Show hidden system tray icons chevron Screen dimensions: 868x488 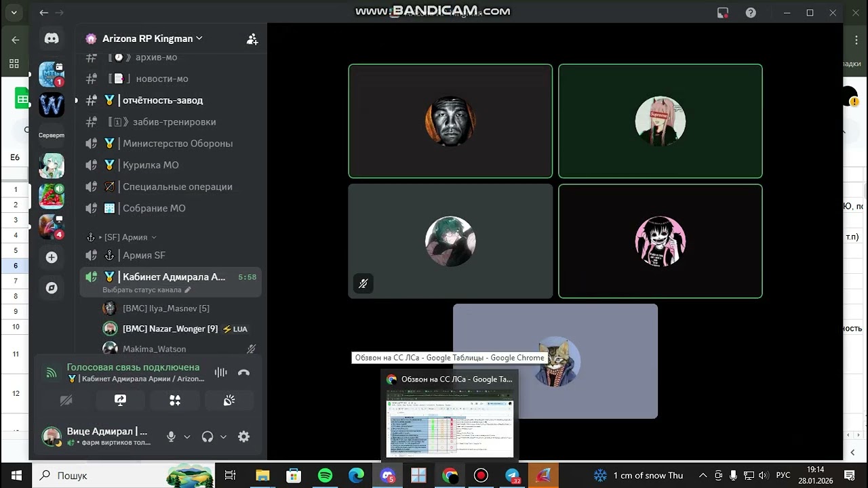coord(703,475)
